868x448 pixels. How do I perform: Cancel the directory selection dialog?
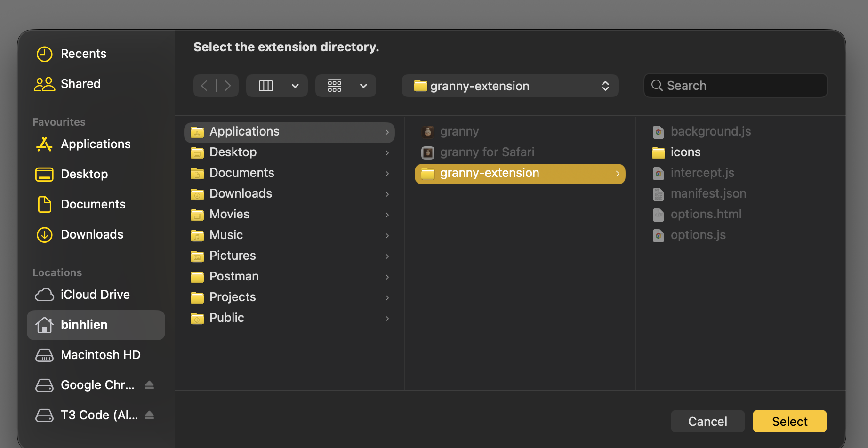tap(707, 421)
